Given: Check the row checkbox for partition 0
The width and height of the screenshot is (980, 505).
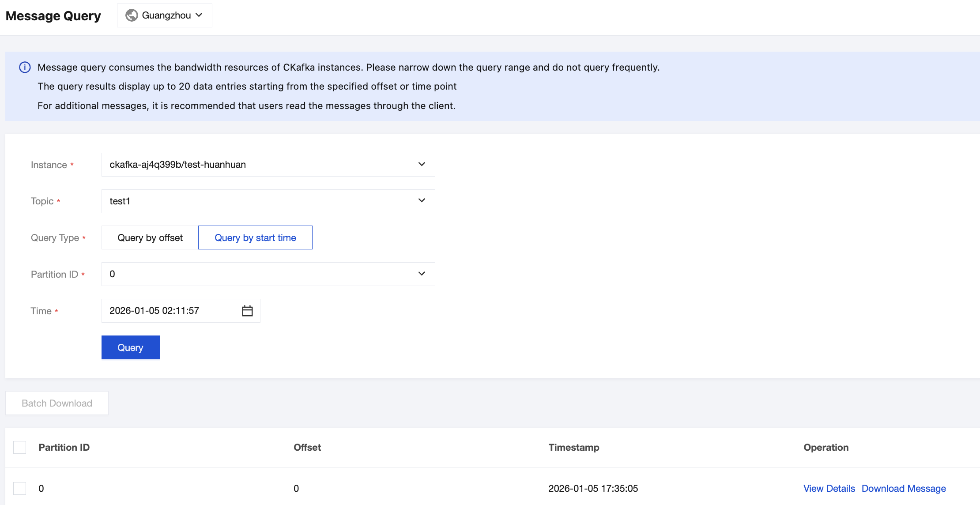Looking at the screenshot, I should (20, 488).
